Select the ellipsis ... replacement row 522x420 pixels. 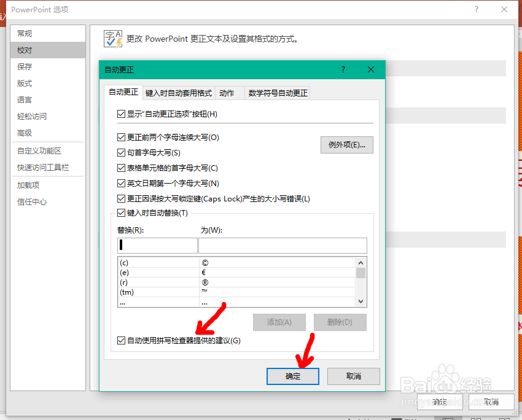click(x=236, y=302)
